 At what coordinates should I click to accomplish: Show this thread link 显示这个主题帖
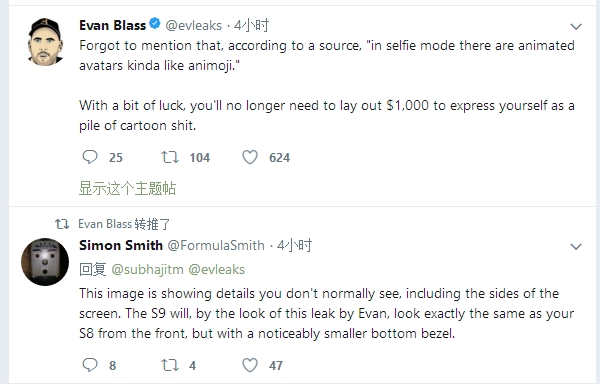coord(127,189)
